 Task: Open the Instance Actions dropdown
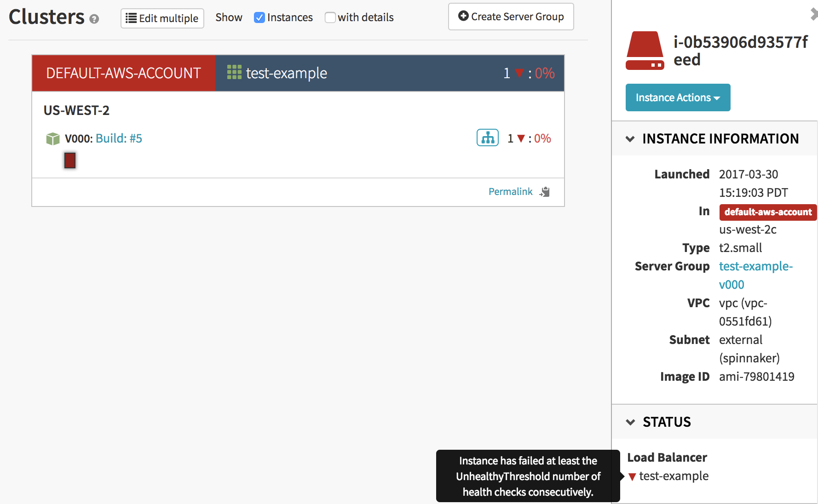(x=678, y=97)
